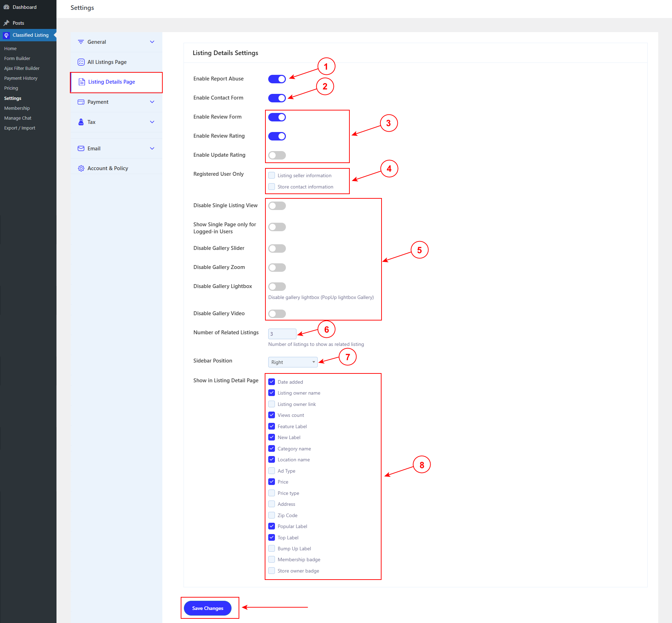The height and width of the screenshot is (623, 672).
Task: Click the Email envelope icon
Action: click(81, 149)
